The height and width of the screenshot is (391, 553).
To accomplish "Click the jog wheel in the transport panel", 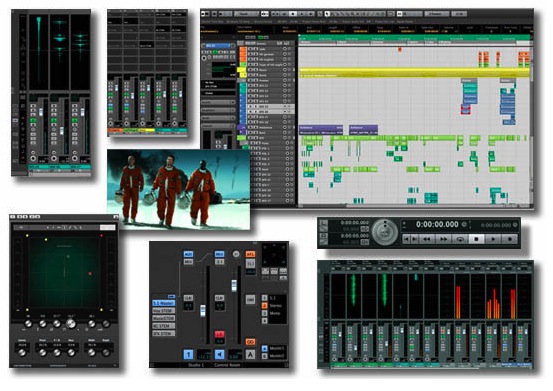I will [385, 232].
